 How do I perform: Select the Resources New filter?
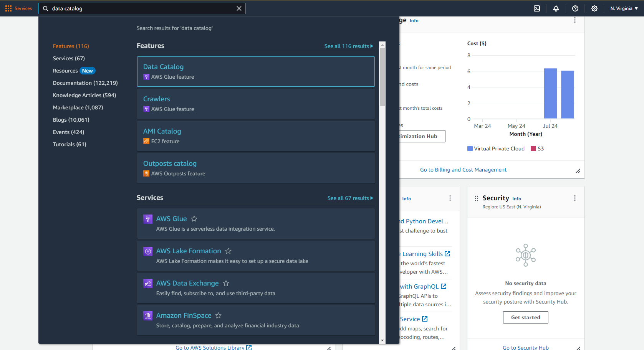click(74, 71)
